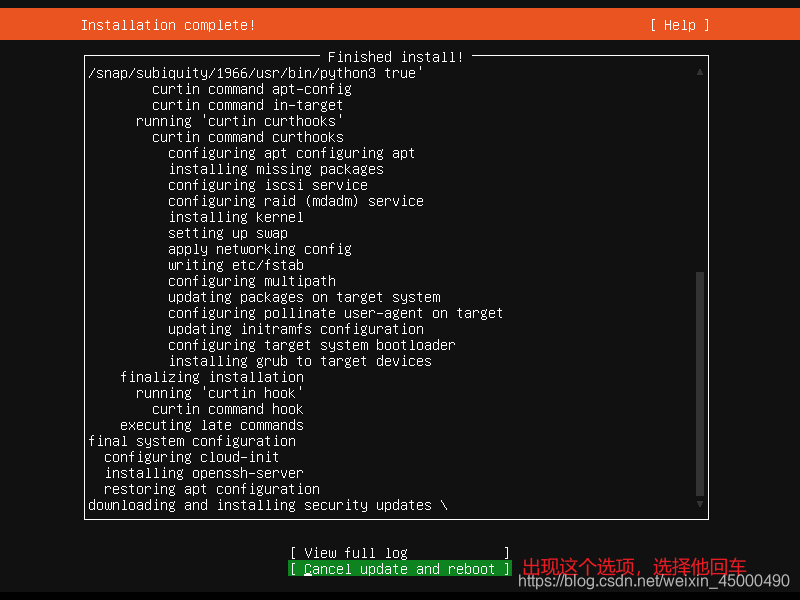The width and height of the screenshot is (800, 600).
Task: Click log line 'final system configuration'
Action: (192, 441)
